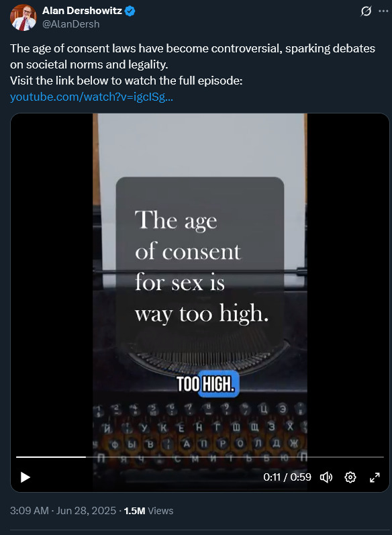Click the Cyrillic typewriter keys in the video
392x535 pixels.
click(200, 434)
